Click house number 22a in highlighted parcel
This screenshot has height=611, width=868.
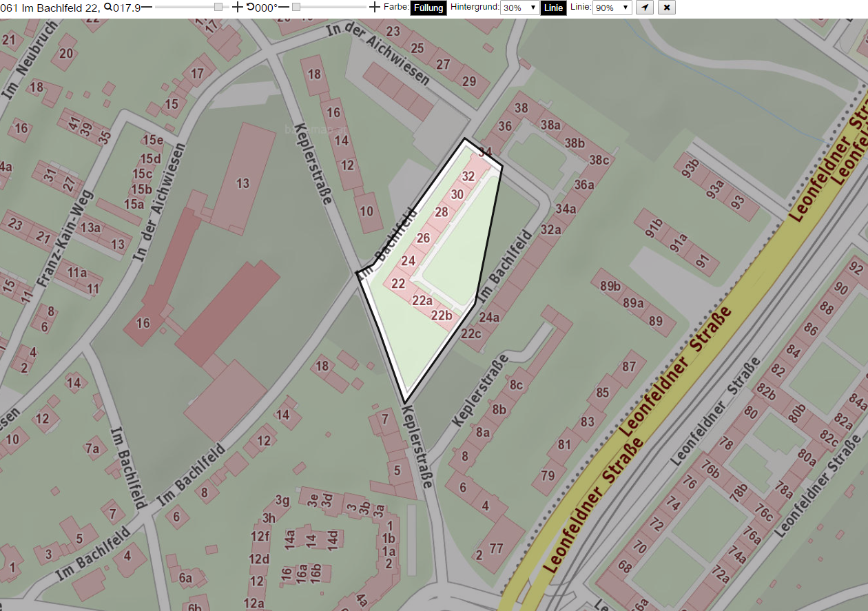pos(422,300)
